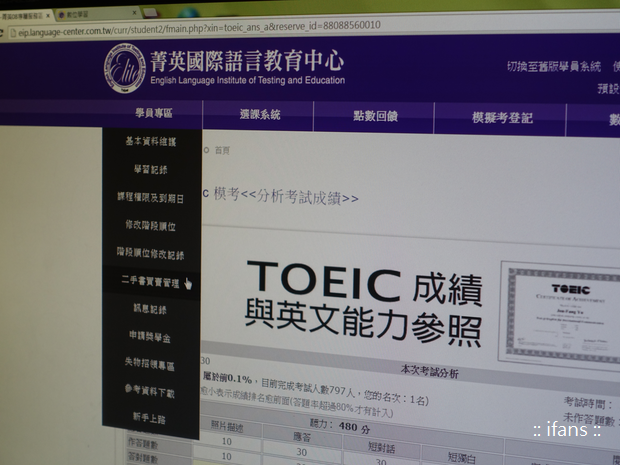
Task: Click the 照片描述 column header
Action: pyautogui.click(x=227, y=425)
